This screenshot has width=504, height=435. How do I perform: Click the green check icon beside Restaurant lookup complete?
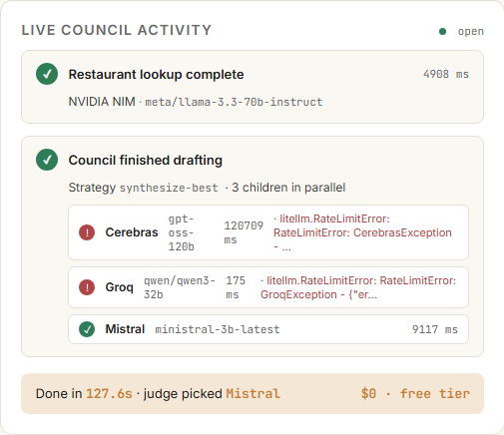(x=47, y=74)
